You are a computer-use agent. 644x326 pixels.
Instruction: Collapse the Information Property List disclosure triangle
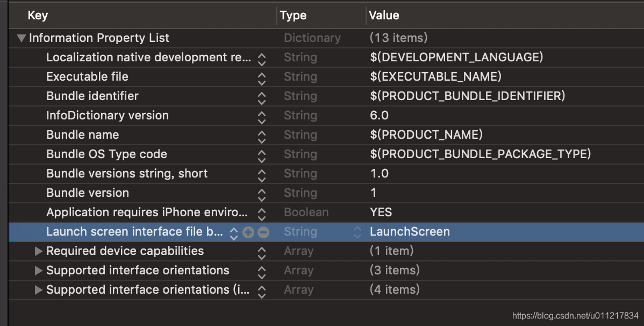(22, 38)
